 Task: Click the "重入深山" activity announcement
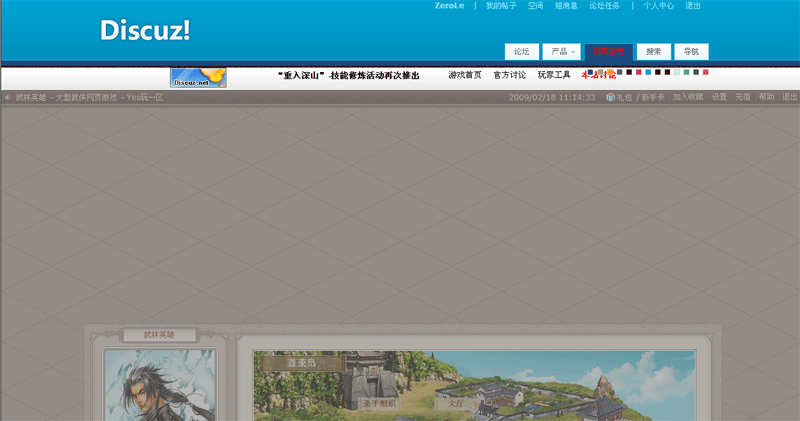[348, 76]
